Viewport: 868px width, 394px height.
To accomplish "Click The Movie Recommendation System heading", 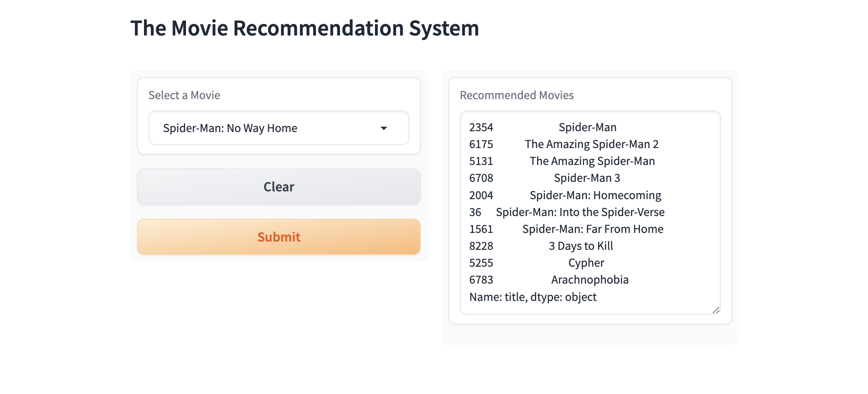I will 305,28.
